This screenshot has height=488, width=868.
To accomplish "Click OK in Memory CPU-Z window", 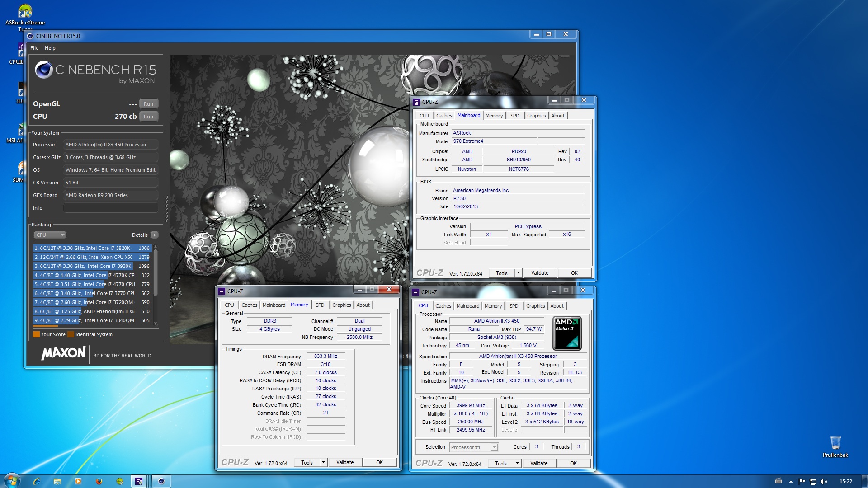I will [380, 462].
